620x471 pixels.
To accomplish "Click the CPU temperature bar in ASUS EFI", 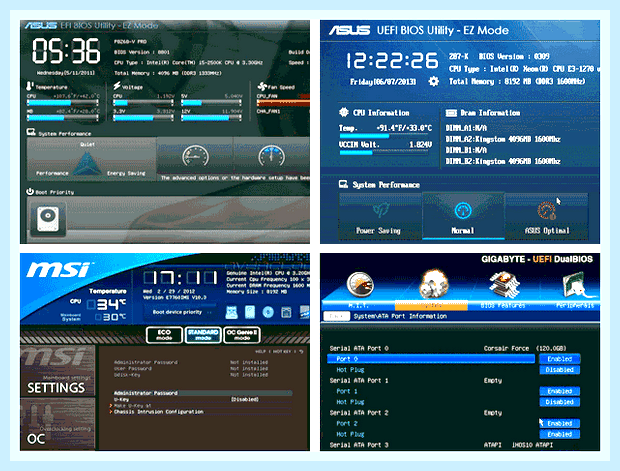I will (62, 103).
